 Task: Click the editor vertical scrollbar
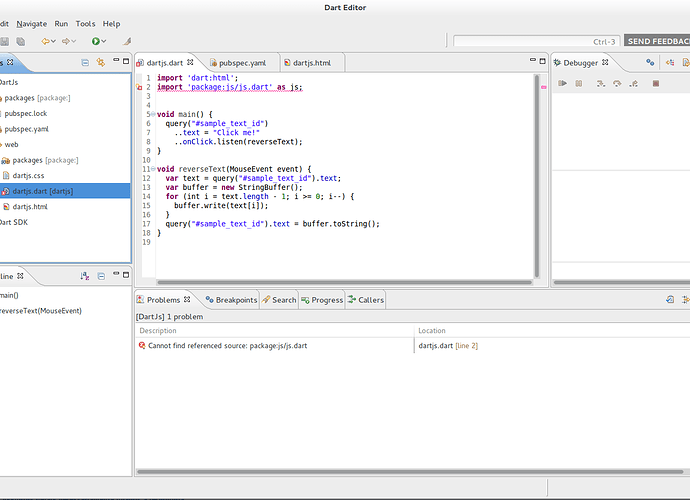pos(537,176)
